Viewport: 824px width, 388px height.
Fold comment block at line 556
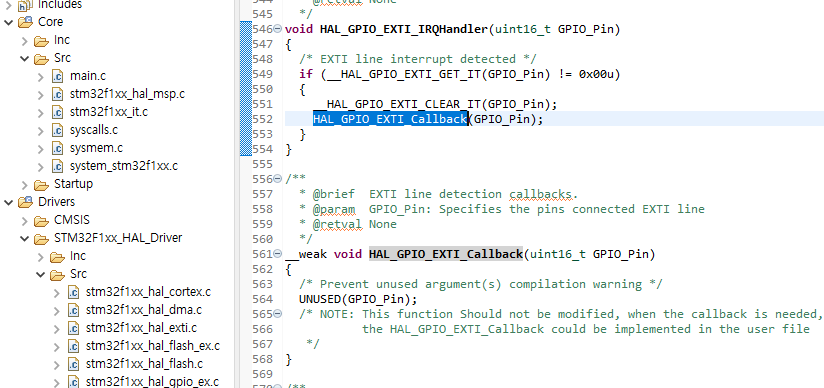pyautogui.click(x=278, y=179)
